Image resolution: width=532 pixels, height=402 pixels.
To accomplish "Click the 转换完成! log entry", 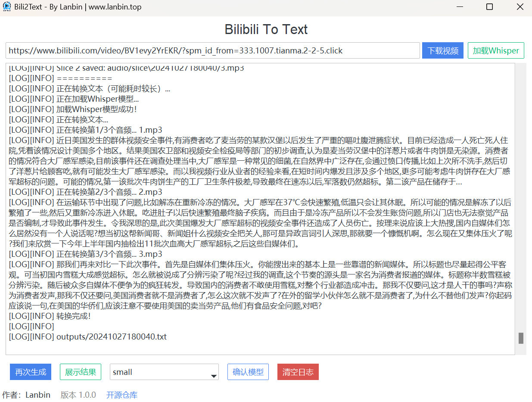I will pyautogui.click(x=74, y=316).
